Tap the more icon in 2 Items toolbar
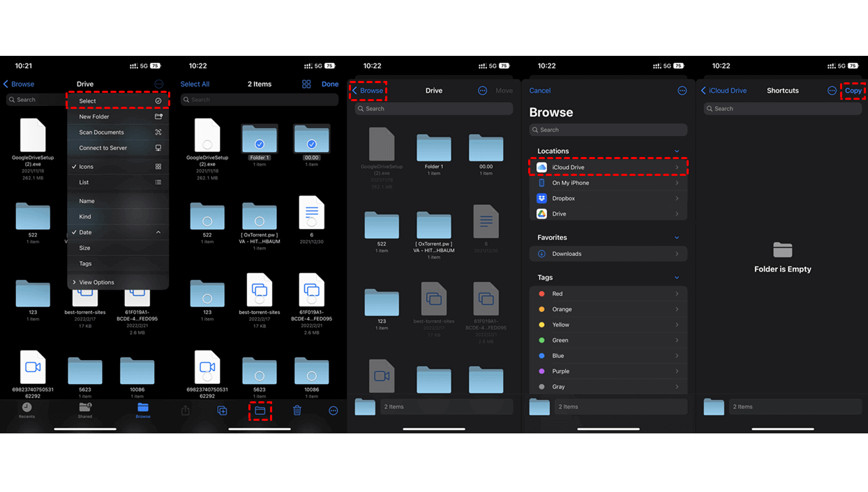 point(334,411)
